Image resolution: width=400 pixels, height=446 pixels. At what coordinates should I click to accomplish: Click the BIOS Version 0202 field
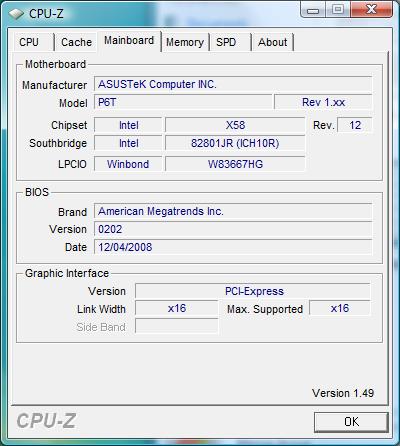(x=233, y=229)
